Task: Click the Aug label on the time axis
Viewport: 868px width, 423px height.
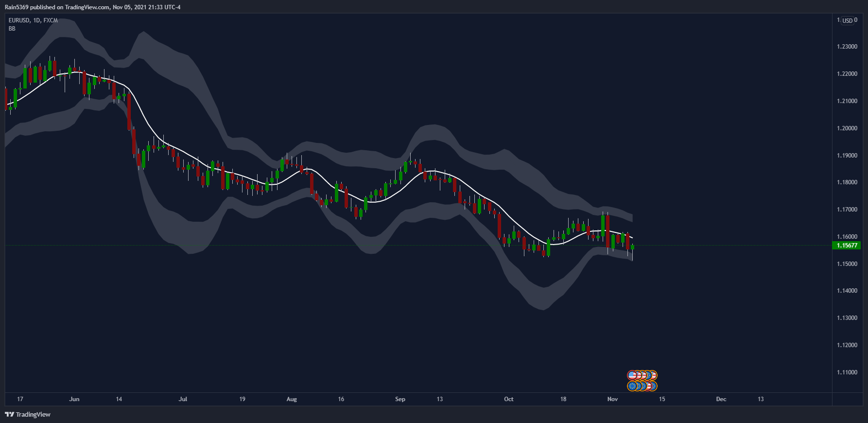Action: click(x=292, y=399)
